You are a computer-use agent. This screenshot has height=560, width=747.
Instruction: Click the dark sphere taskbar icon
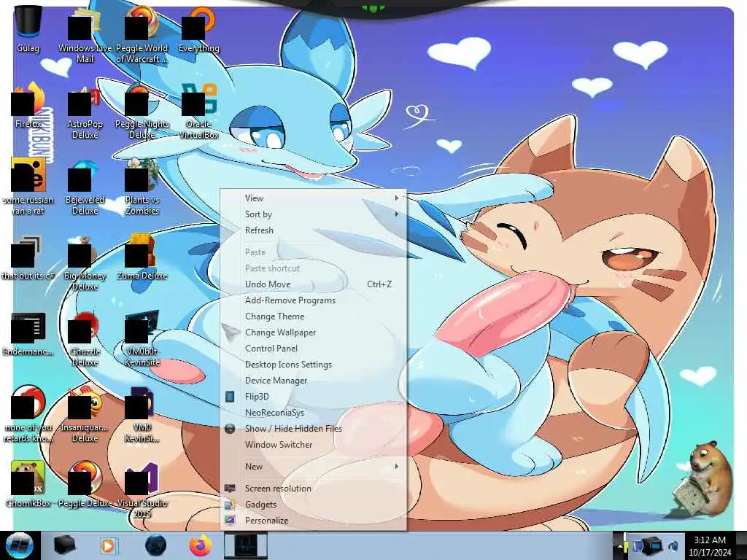(156, 545)
